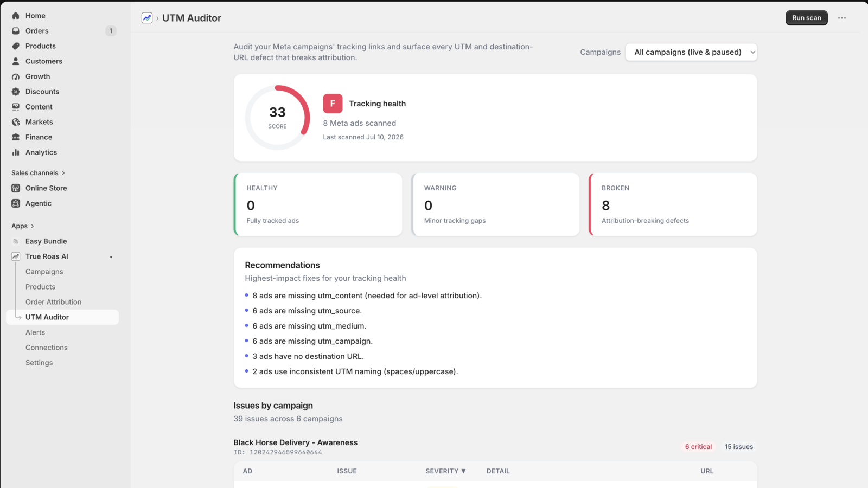Open Connections under True Roas AI

pos(47,348)
